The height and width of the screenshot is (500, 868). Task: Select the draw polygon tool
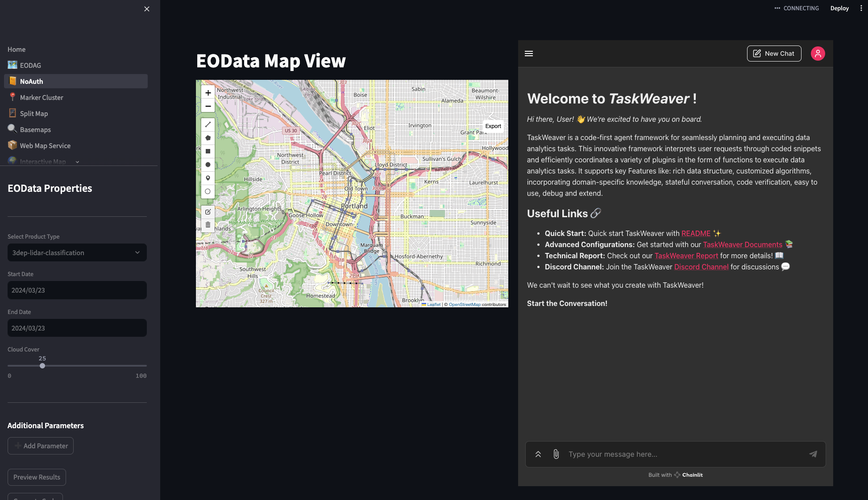(x=208, y=138)
